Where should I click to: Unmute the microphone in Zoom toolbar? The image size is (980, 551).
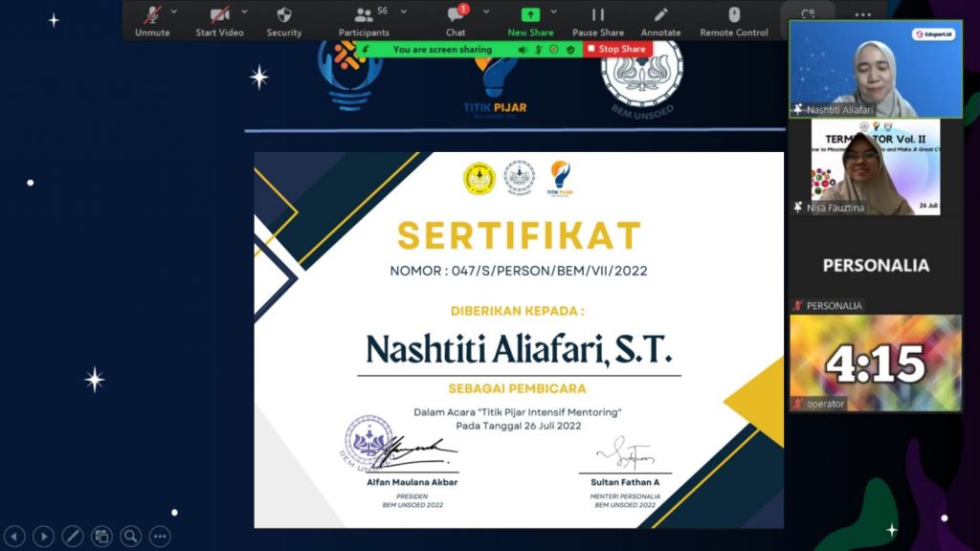point(152,19)
